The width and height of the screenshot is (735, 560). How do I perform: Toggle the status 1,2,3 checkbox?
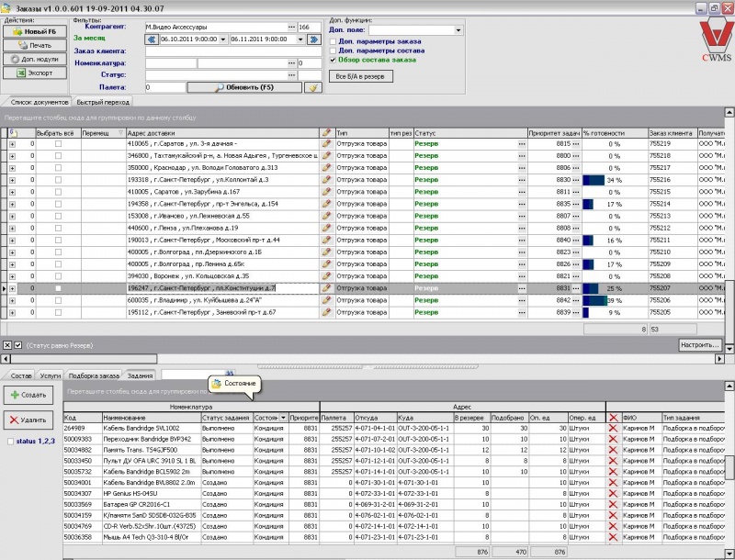tap(9, 442)
